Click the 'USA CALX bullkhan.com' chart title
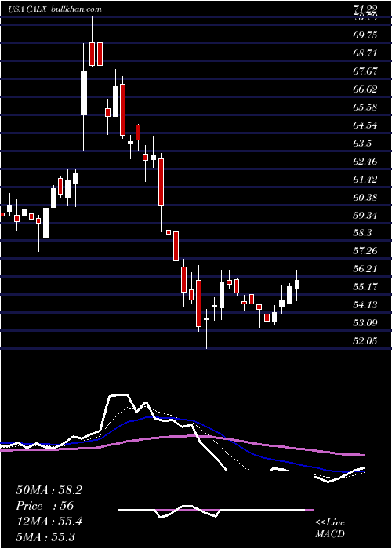 (x=55, y=9)
